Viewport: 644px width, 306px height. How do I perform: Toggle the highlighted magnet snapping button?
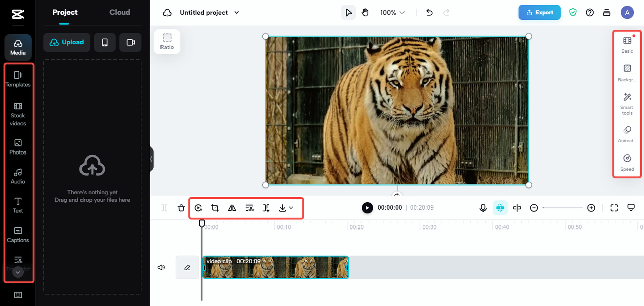pyautogui.click(x=500, y=208)
